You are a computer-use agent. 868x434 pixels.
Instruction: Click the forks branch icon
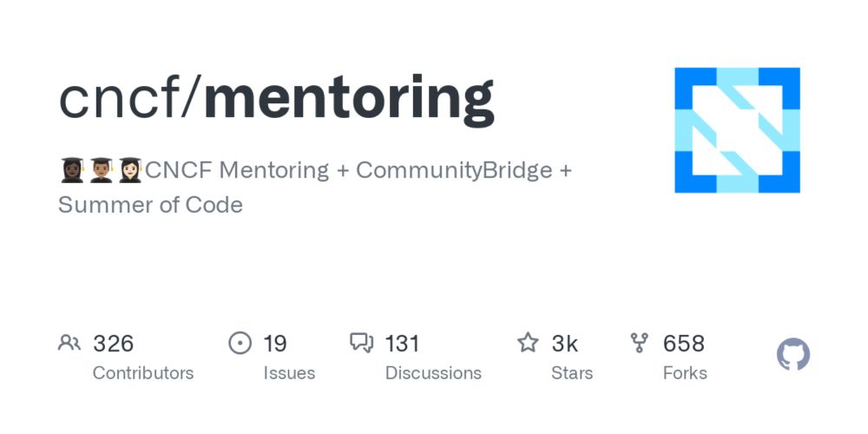(x=639, y=343)
